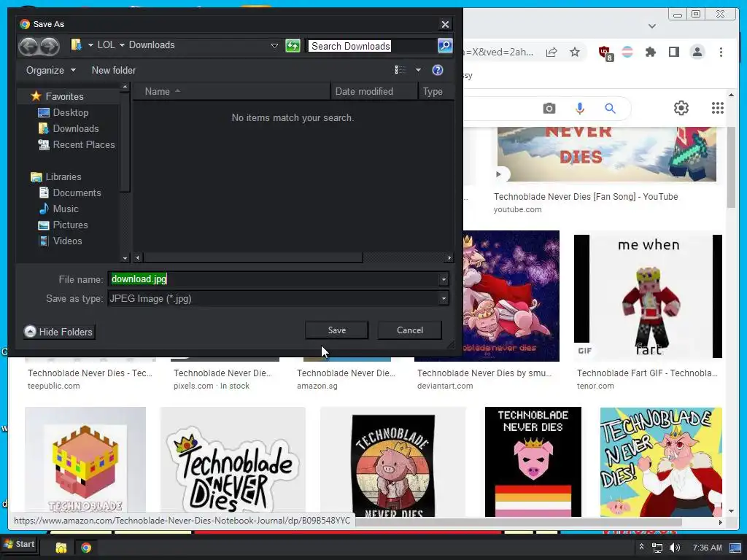Open the retro sunset pig shirt thumbnail
This screenshot has height=560, width=747.
393,462
